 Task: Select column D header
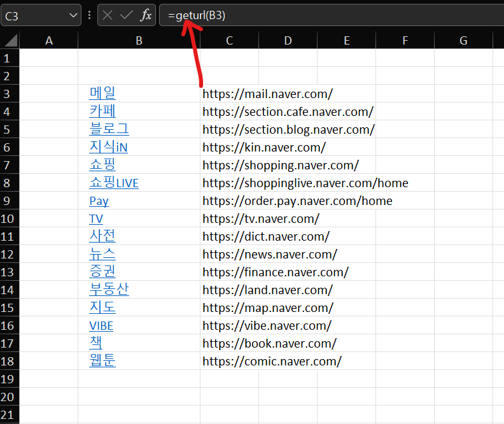tap(288, 41)
